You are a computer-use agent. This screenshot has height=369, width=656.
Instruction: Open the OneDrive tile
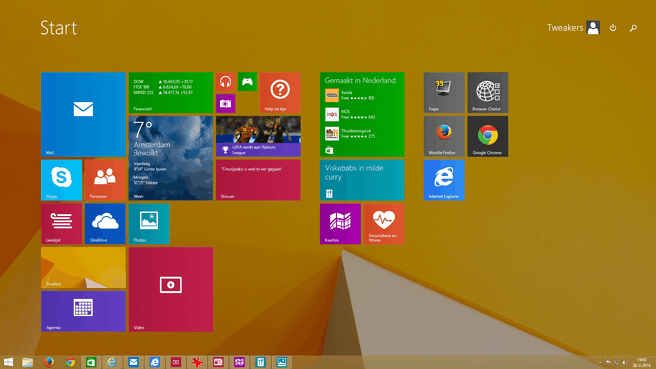[105, 224]
